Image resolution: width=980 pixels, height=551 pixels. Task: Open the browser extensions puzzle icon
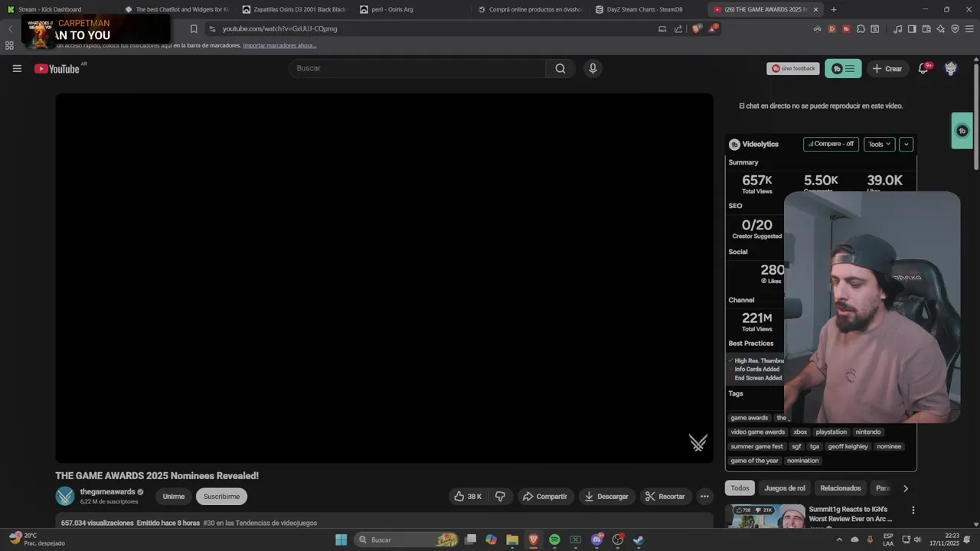pos(861,29)
